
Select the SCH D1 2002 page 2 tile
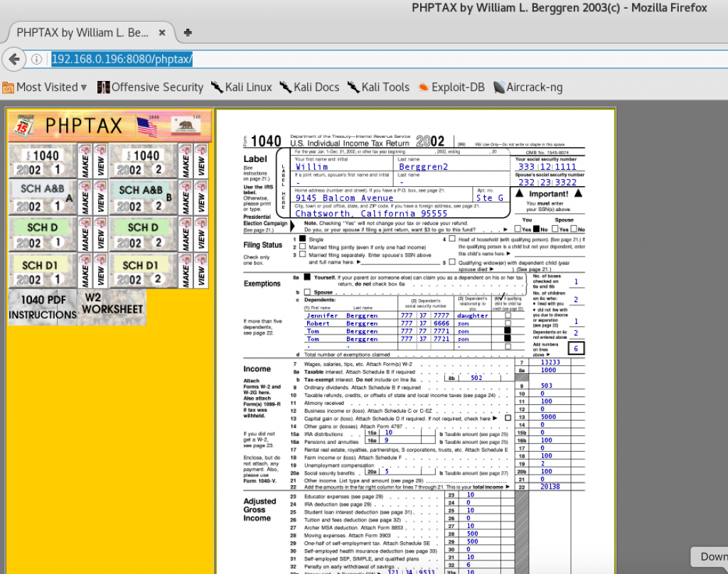pos(144,271)
